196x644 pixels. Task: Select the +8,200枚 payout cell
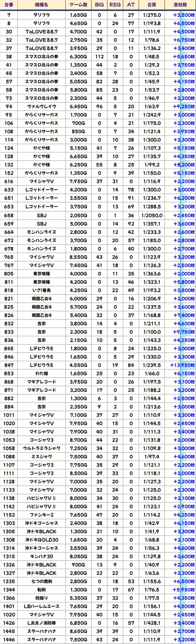pos(180,165)
